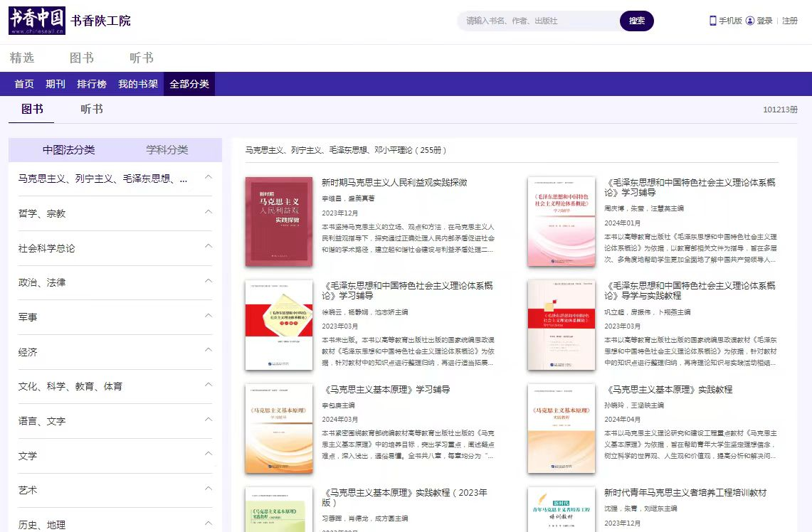812x532 pixels.
Task: Select the 中图法分类 tab
Action: click(x=68, y=150)
